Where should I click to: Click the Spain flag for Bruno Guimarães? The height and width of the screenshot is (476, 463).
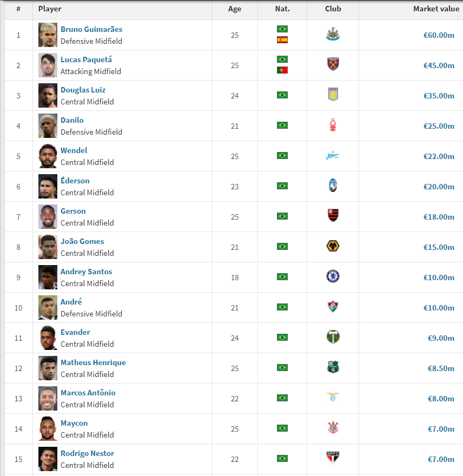click(x=282, y=40)
